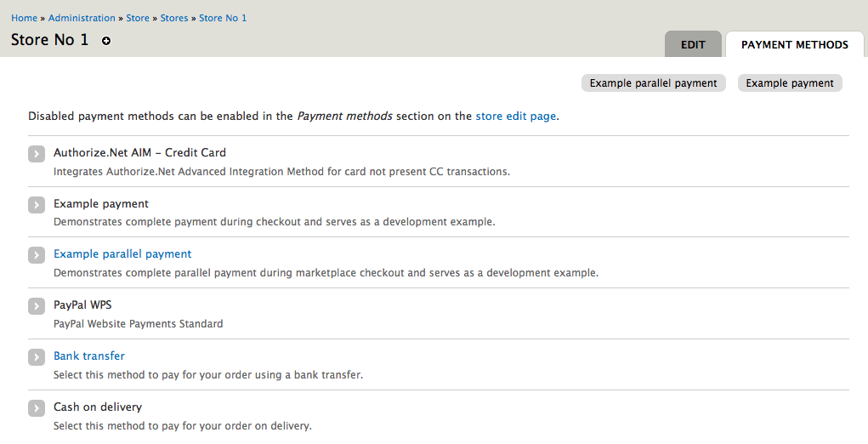Viewport: 868px width, 444px height.
Task: Follow the store edit page link
Action: point(516,117)
